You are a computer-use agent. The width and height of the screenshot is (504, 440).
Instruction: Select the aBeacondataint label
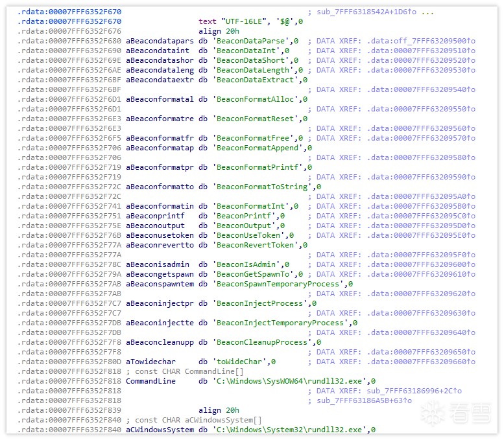158,51
